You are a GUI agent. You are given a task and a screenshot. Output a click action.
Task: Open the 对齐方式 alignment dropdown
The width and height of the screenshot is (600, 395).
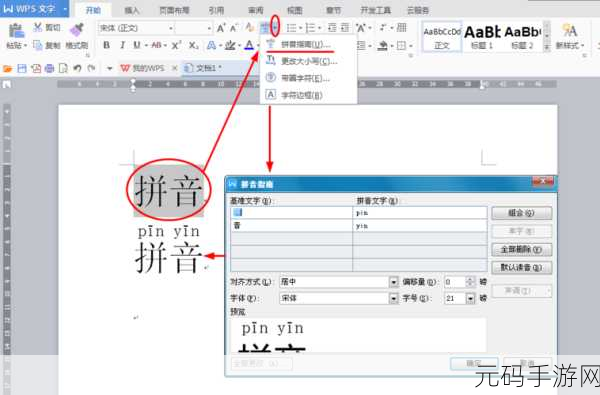pyautogui.click(x=394, y=282)
